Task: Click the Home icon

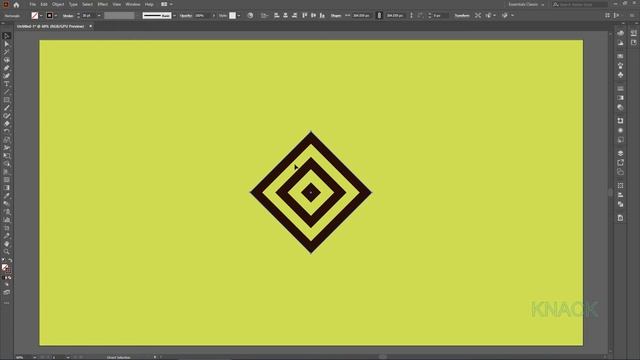Action: (x=16, y=4)
